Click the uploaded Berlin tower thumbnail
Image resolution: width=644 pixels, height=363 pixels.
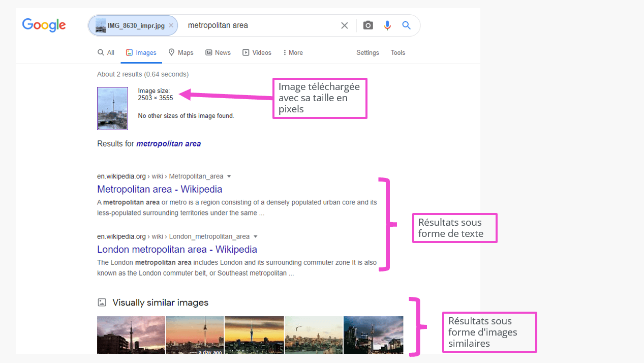pos(112,108)
